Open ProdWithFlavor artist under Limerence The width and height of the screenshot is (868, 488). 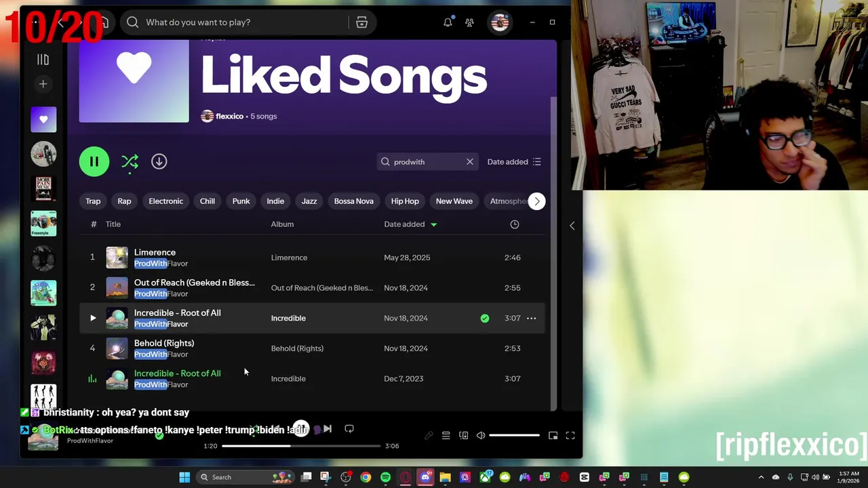[x=161, y=264]
